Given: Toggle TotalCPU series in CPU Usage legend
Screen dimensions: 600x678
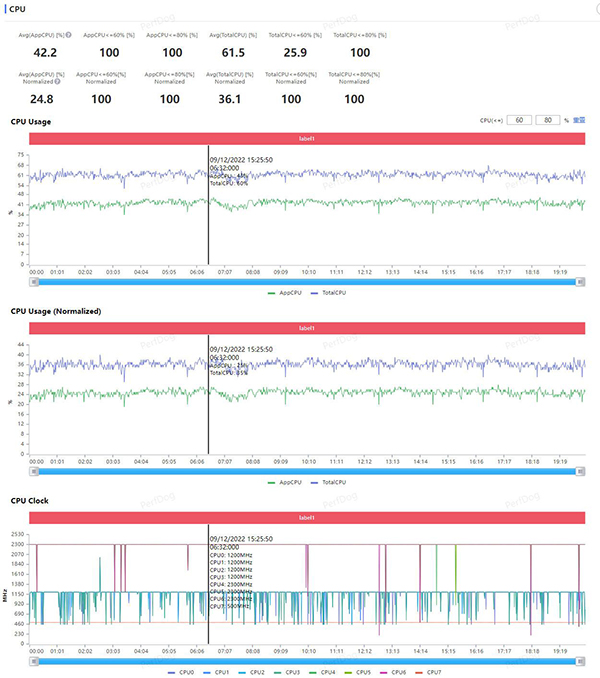Looking at the screenshot, I should (x=328, y=293).
